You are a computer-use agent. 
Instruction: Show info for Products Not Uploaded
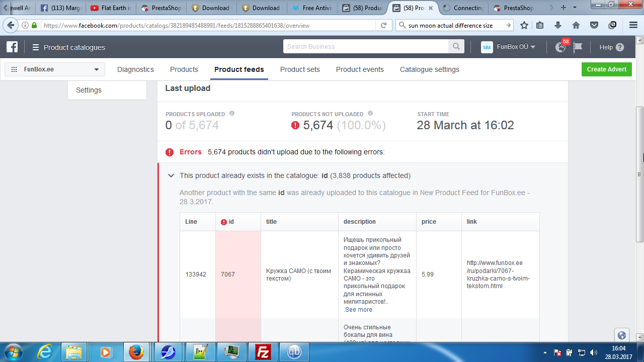click(370, 114)
